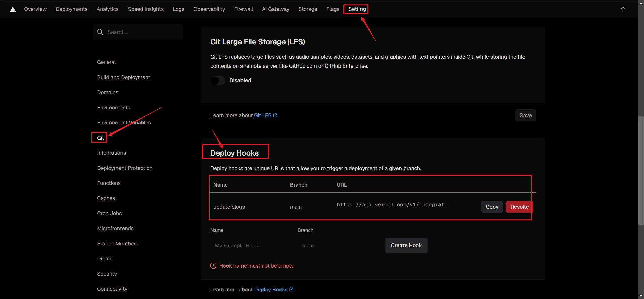The height and width of the screenshot is (299, 644).
Task: Save the Git LFS setting
Action: tap(525, 115)
